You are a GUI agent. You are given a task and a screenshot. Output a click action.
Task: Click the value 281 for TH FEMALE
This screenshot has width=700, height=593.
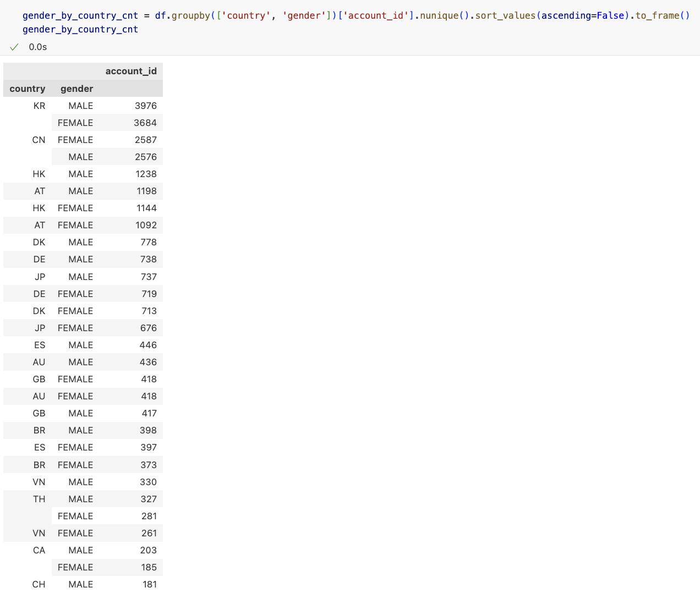(149, 516)
